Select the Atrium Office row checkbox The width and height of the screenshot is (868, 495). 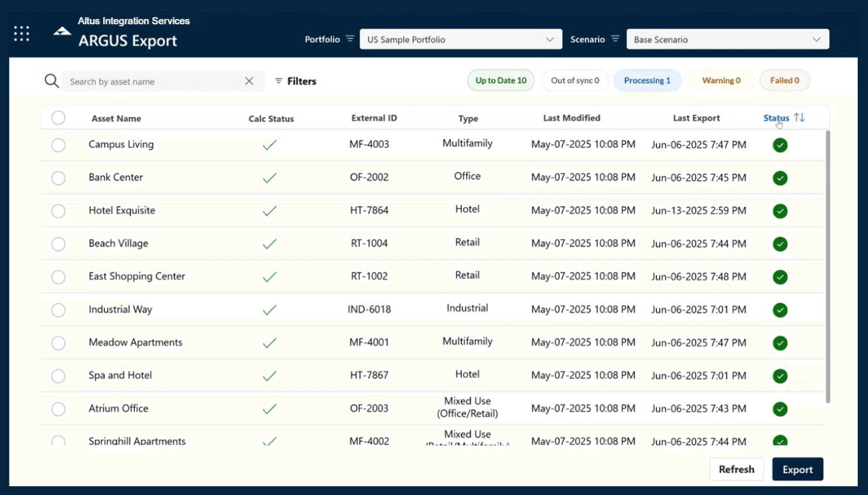tap(58, 410)
